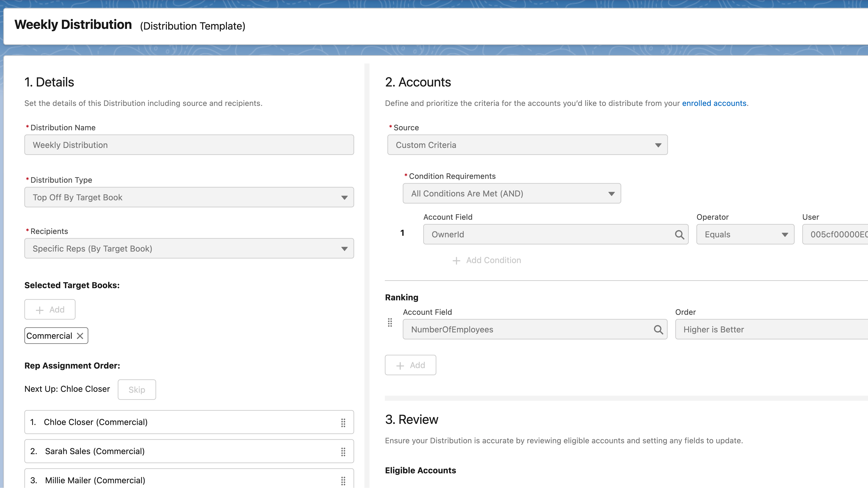868x488 pixels.
Task: Grab the ranking row drag handle
Action: pyautogui.click(x=390, y=323)
